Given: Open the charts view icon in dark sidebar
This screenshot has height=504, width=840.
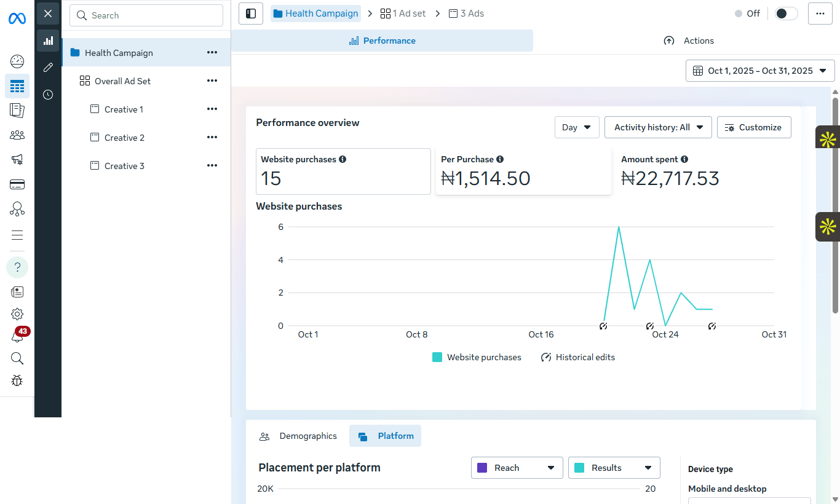Looking at the screenshot, I should [x=48, y=41].
